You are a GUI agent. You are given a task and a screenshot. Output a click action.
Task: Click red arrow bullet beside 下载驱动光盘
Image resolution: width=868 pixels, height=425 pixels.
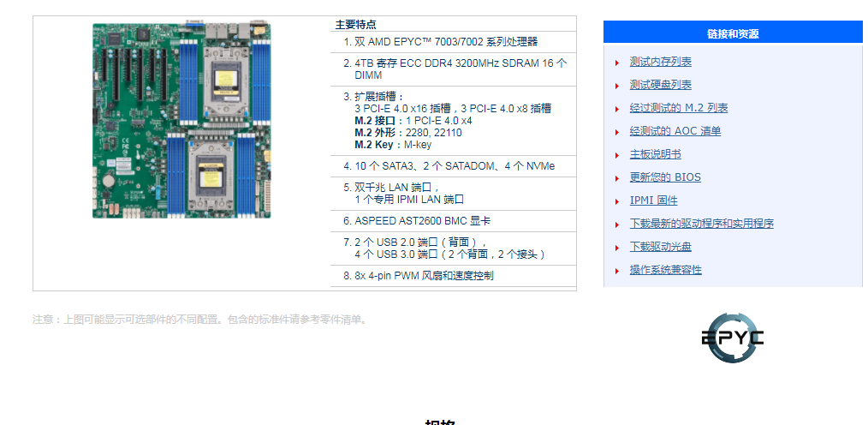tap(617, 248)
